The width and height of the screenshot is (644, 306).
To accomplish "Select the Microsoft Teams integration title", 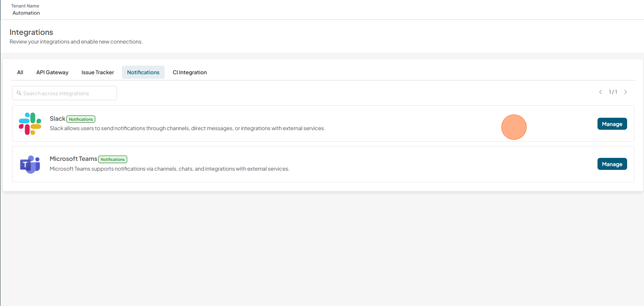I will pos(74,159).
